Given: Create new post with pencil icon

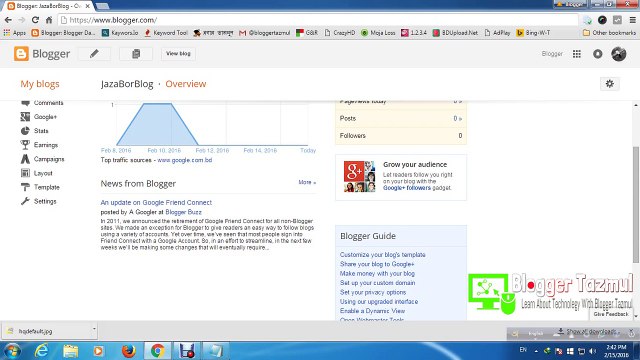Looking at the screenshot, I should [94, 53].
